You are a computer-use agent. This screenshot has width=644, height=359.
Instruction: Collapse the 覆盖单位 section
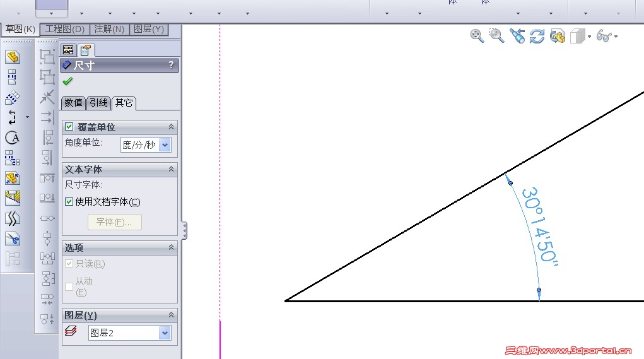coord(172,127)
